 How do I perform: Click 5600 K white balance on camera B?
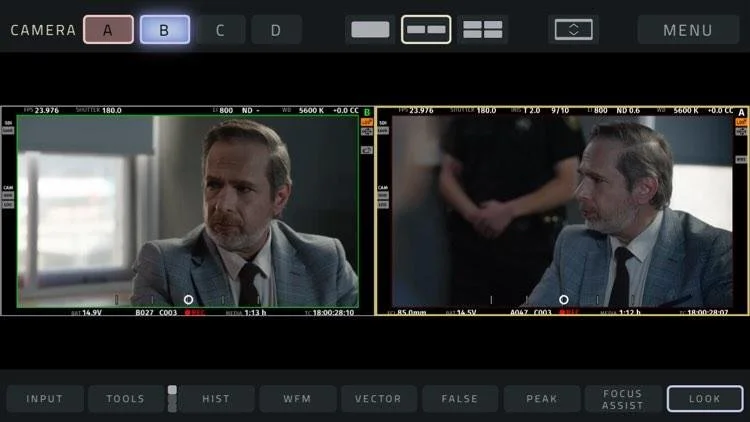[x=311, y=111]
